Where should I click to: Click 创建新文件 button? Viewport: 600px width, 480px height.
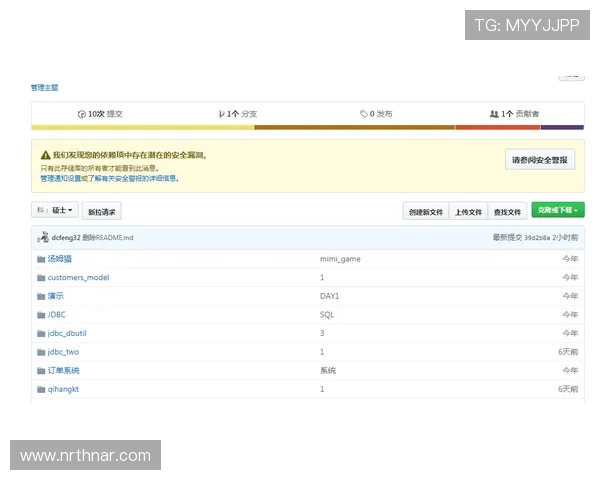pos(426,212)
